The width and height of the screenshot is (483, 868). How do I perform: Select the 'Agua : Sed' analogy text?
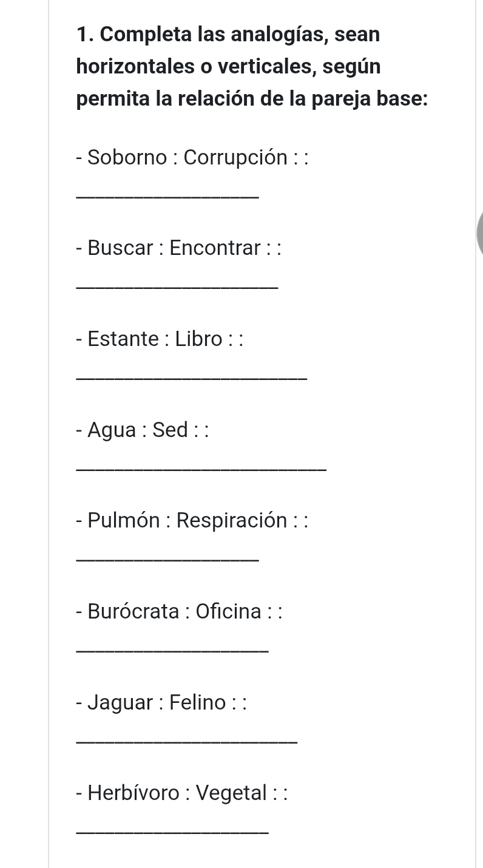coord(143,430)
